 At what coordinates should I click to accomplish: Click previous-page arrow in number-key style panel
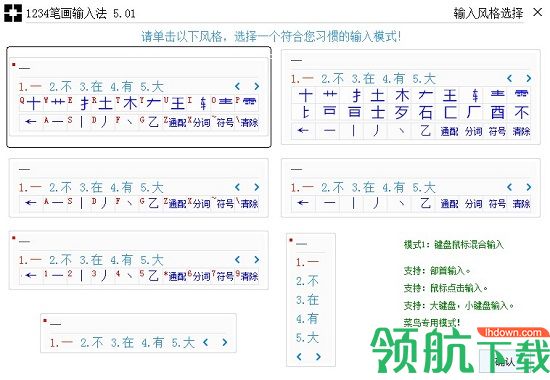(237, 260)
